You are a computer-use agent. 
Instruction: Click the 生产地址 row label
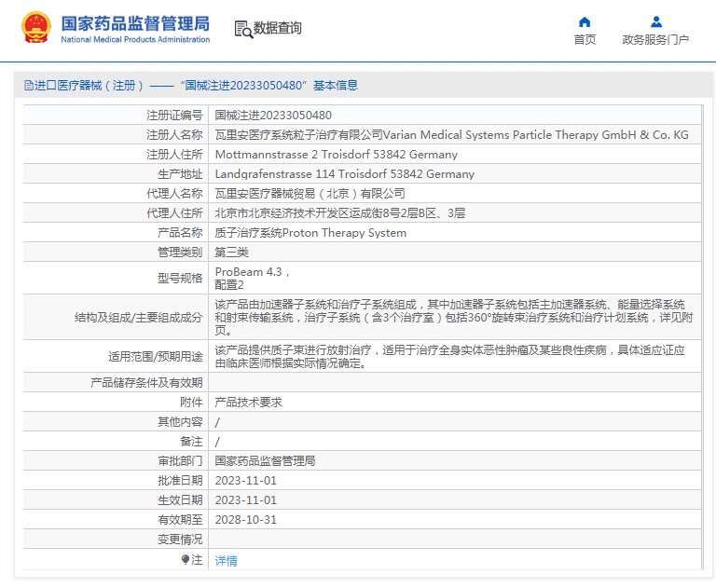[180, 174]
